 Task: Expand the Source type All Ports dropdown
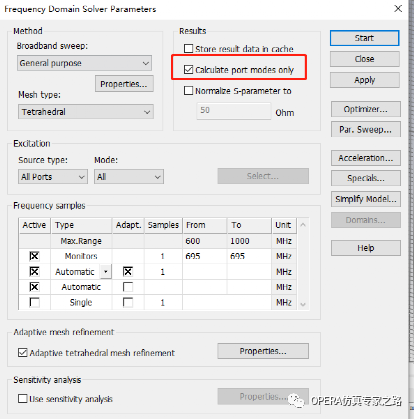point(53,177)
